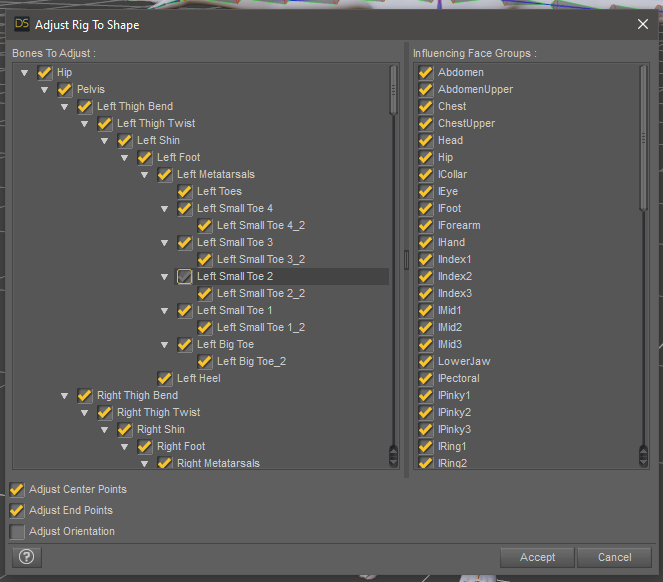Collapse the Left Shin node
The image size is (663, 582).
coord(104,141)
